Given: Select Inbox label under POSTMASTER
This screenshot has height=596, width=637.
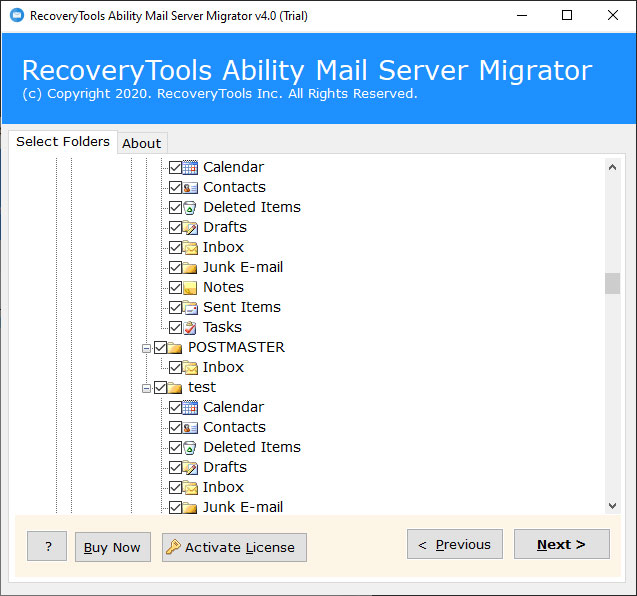Looking at the screenshot, I should point(223,367).
